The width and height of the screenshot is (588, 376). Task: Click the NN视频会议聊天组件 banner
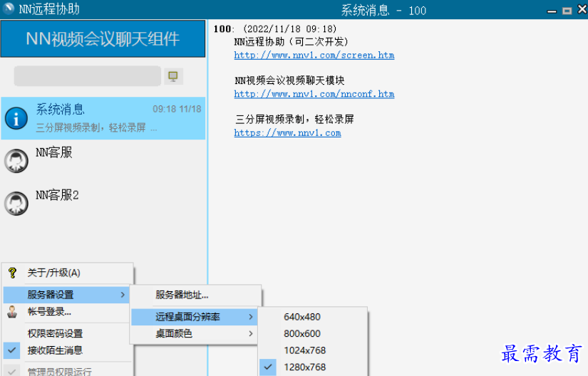click(103, 38)
